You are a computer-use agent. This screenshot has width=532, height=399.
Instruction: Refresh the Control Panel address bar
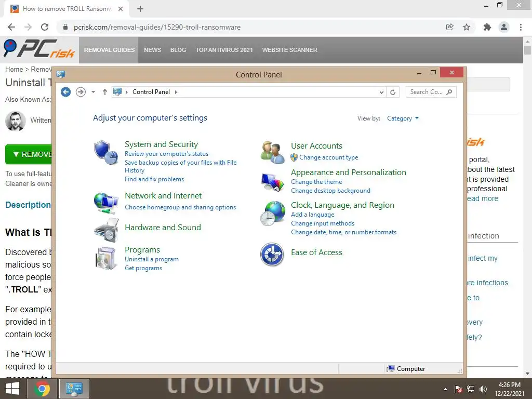tap(393, 92)
